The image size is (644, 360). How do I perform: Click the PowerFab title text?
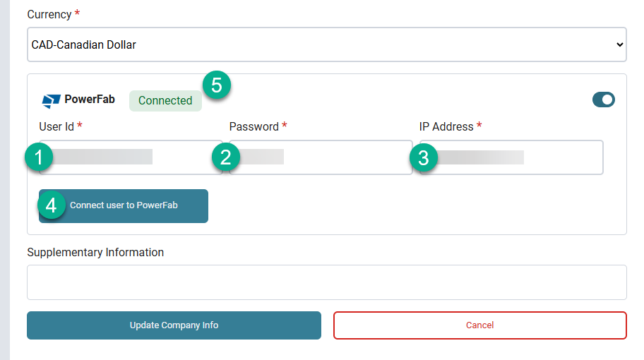click(90, 100)
